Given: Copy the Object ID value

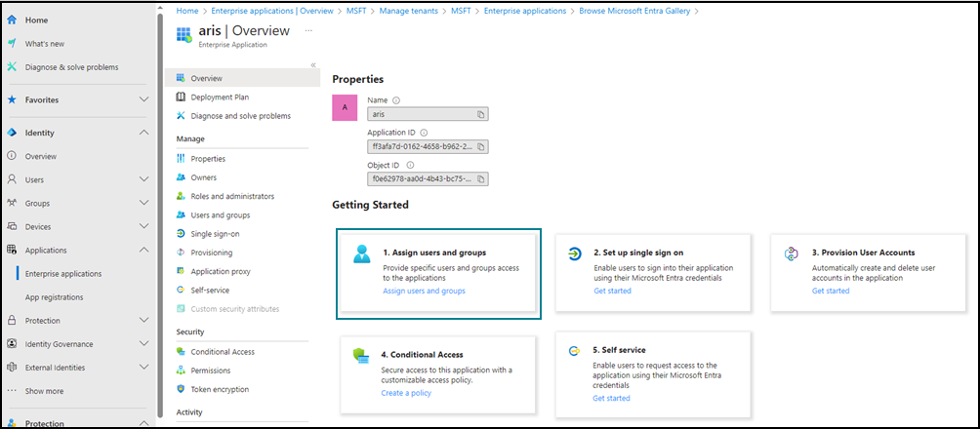Looking at the screenshot, I should coord(480,179).
